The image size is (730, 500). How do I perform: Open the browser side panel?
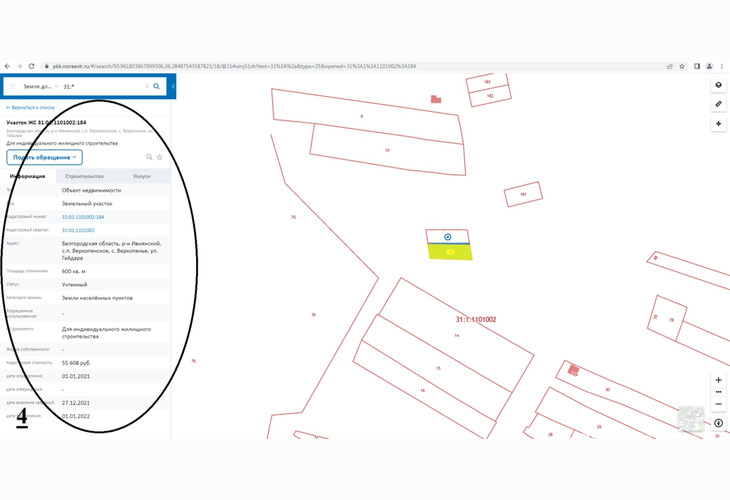click(x=697, y=67)
